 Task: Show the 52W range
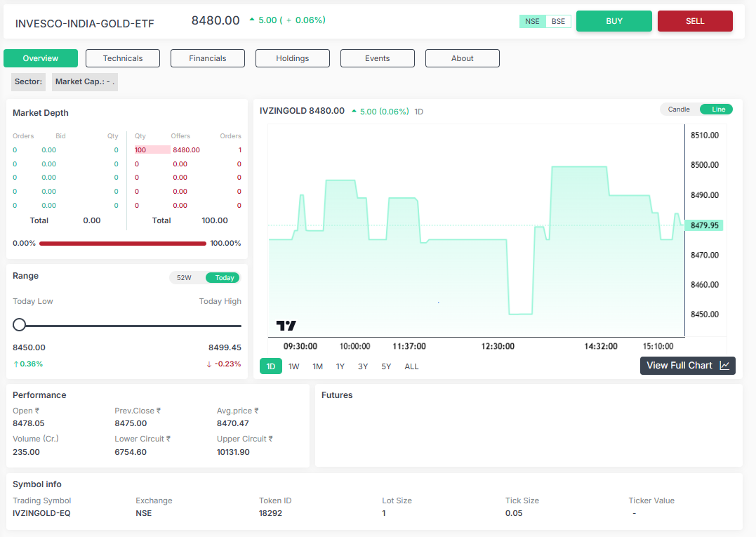[x=184, y=278]
